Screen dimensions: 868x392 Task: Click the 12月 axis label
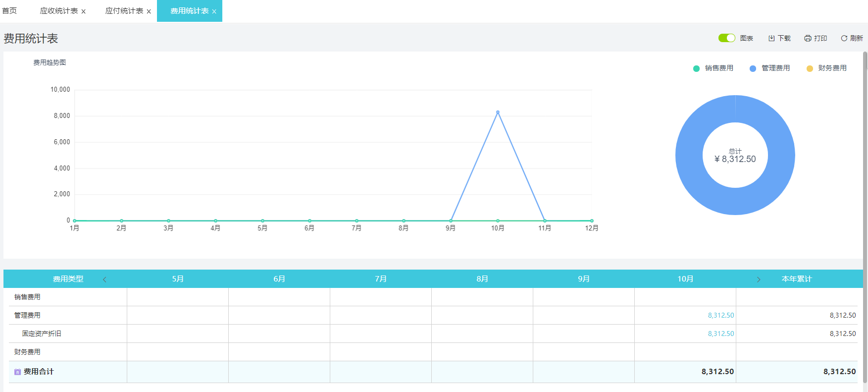click(x=592, y=228)
